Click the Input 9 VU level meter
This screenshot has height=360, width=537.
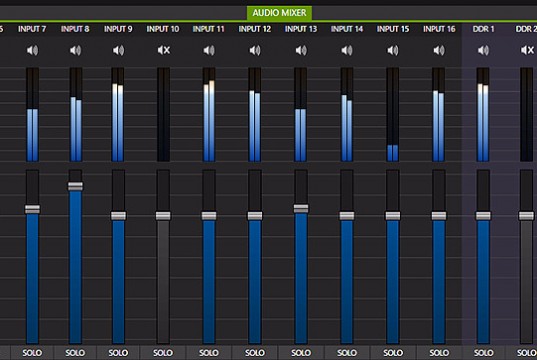(118, 114)
